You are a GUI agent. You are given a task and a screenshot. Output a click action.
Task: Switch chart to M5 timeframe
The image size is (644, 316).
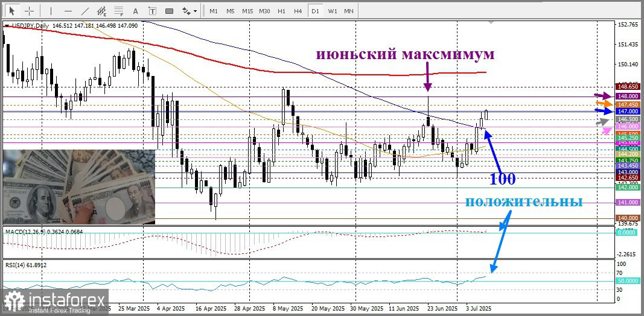pos(231,11)
